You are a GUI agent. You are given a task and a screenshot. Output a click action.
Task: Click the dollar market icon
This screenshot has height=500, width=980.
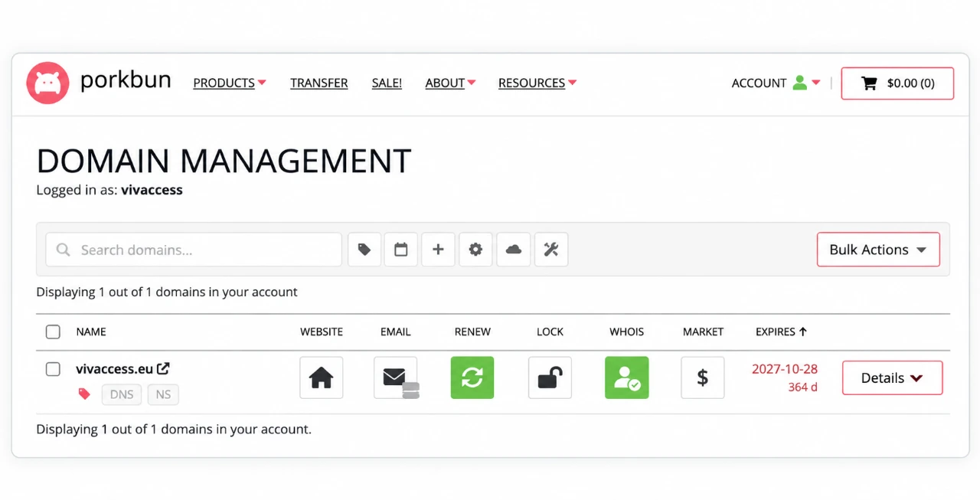(703, 377)
